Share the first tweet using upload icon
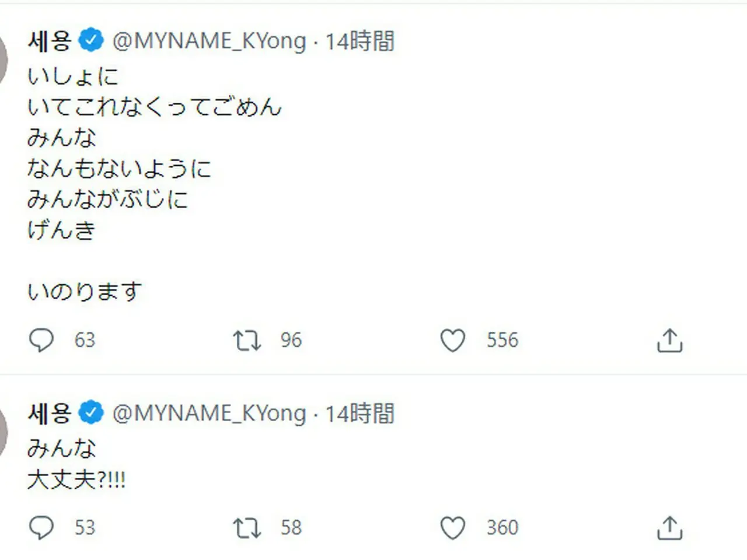 [669, 340]
